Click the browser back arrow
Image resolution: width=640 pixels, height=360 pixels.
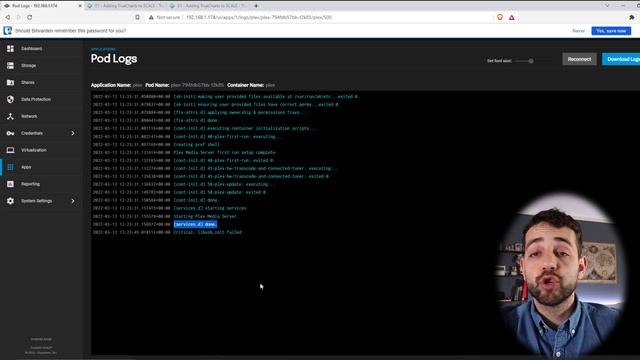(x=8, y=17)
